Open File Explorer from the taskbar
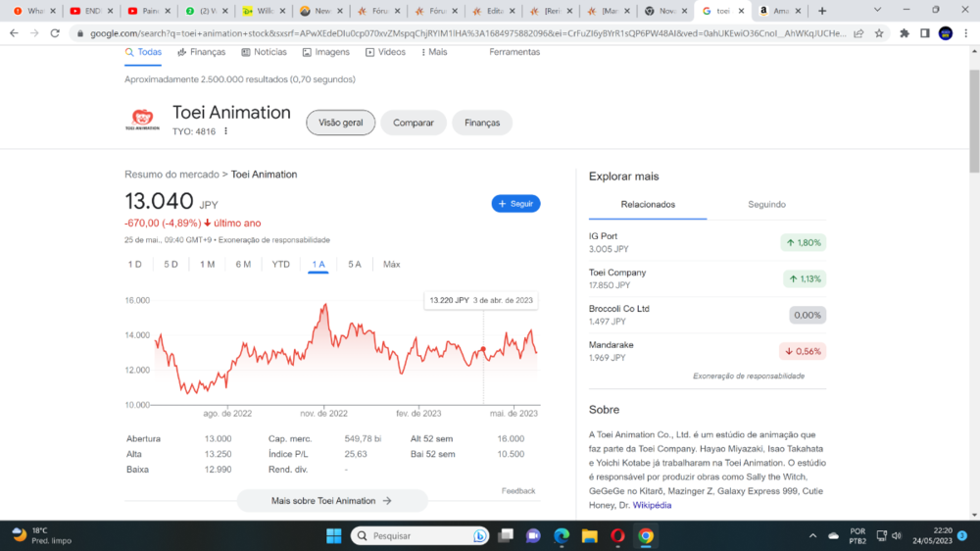The height and width of the screenshot is (551, 980). point(589,536)
